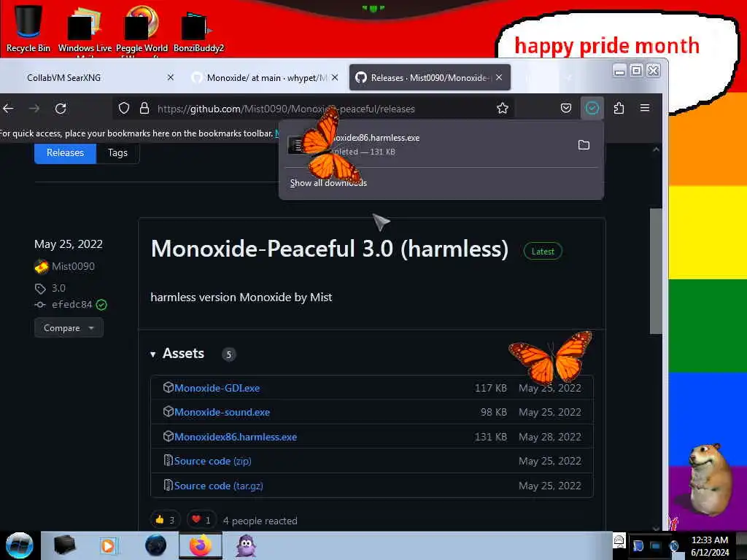747x560 pixels.
Task: Download Monoxide-GDI.exe asset
Action: tap(217, 388)
